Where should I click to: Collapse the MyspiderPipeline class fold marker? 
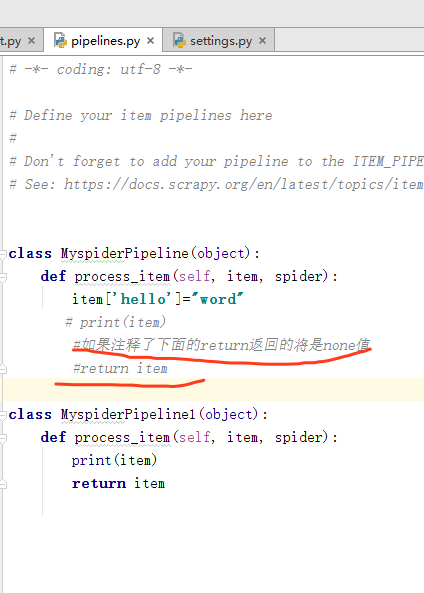coord(3,254)
